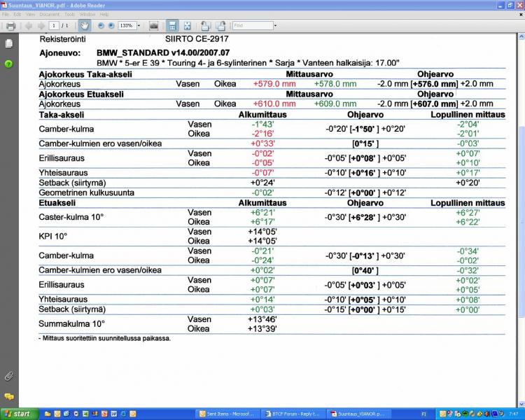This screenshot has height=420, width=525.
Task: Click the zoom out button
Action: coord(101,25)
